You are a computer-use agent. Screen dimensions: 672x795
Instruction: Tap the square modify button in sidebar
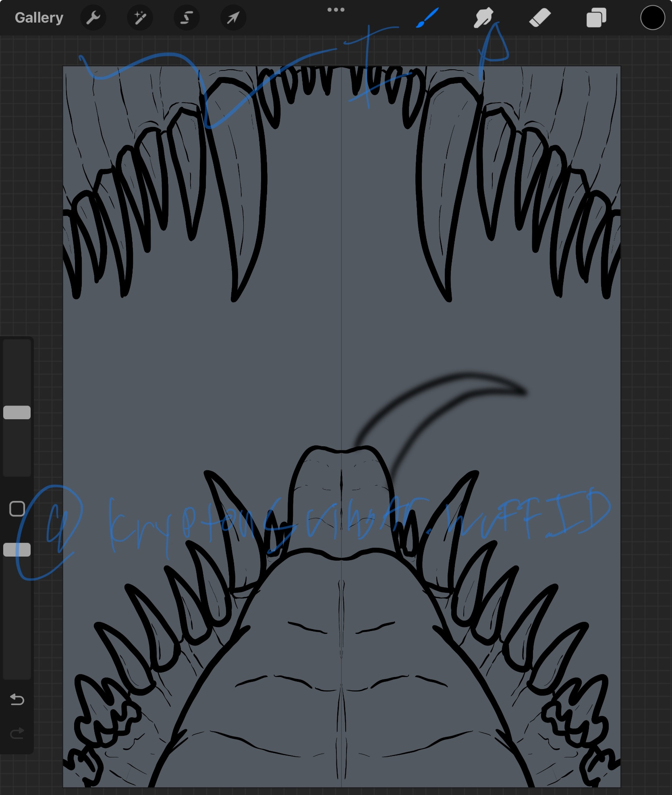[x=17, y=509]
